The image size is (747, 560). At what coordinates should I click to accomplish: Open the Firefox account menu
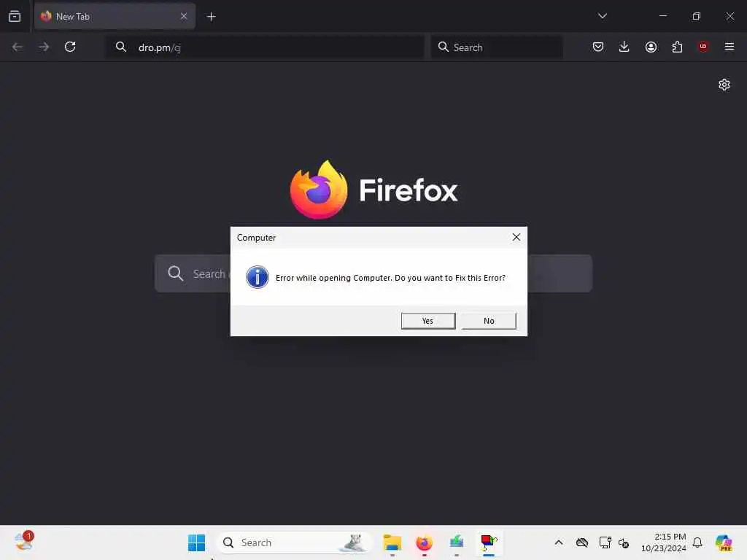click(x=651, y=47)
